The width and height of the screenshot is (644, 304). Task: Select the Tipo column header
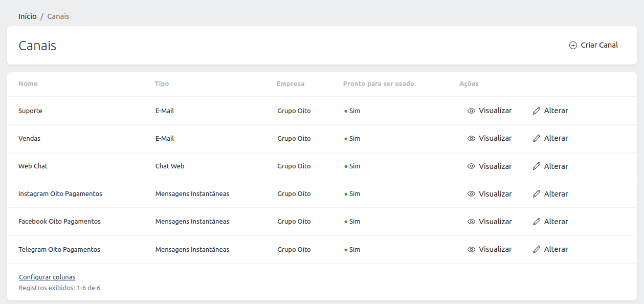coord(162,84)
